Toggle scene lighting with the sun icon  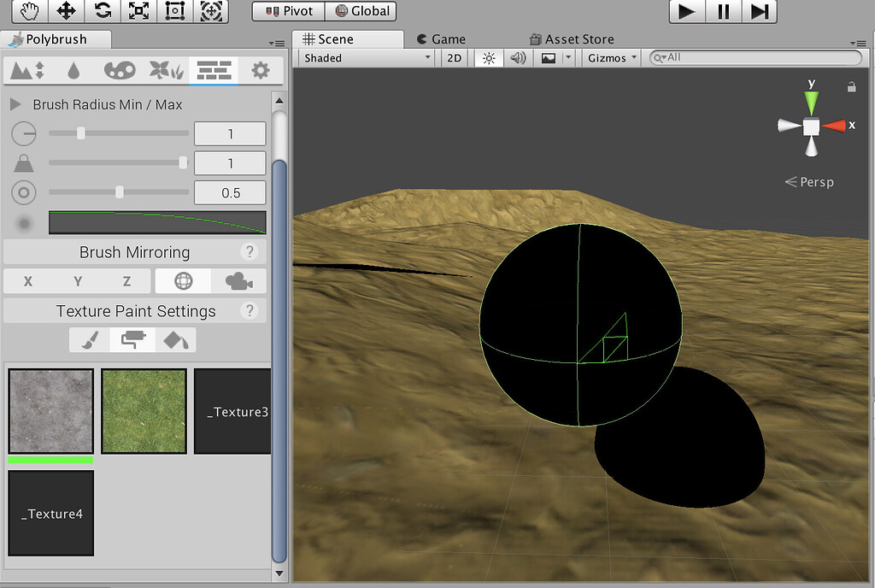tap(489, 58)
